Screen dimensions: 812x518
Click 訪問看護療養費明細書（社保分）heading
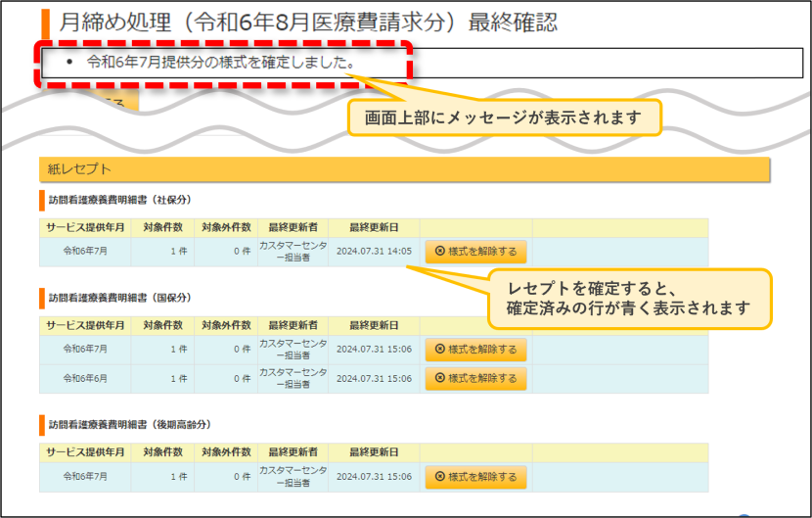120,200
